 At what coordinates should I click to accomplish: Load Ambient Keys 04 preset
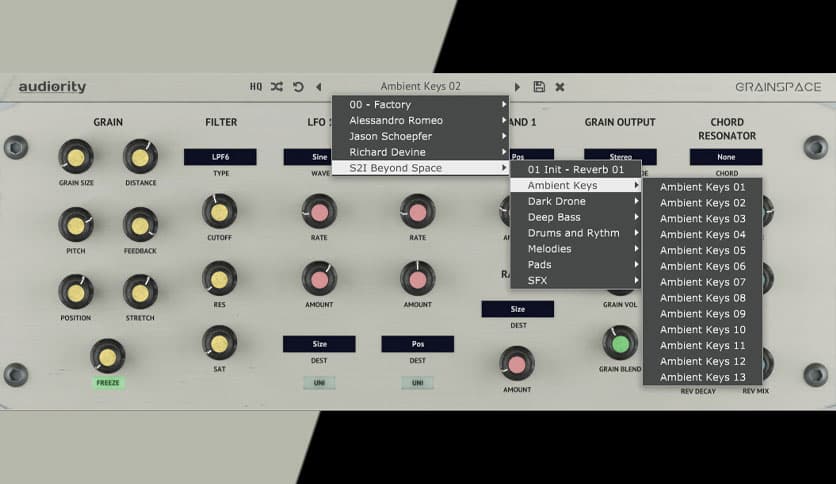[x=703, y=235]
